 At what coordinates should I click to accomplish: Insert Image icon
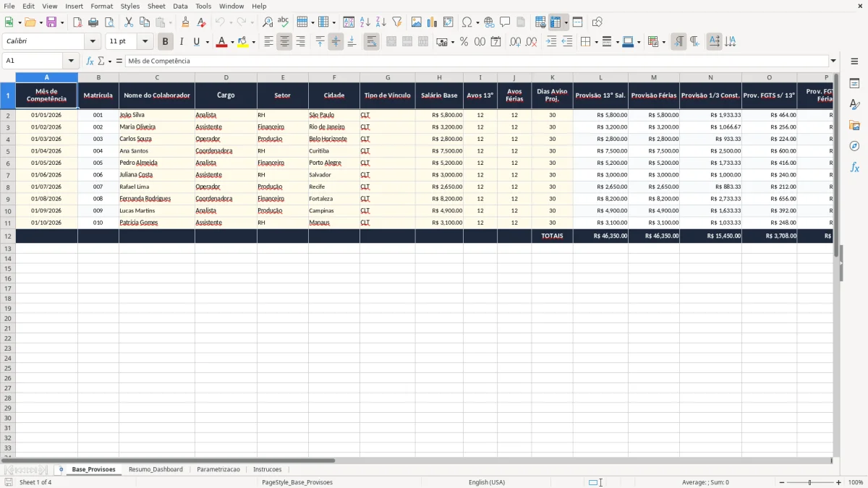pyautogui.click(x=417, y=22)
